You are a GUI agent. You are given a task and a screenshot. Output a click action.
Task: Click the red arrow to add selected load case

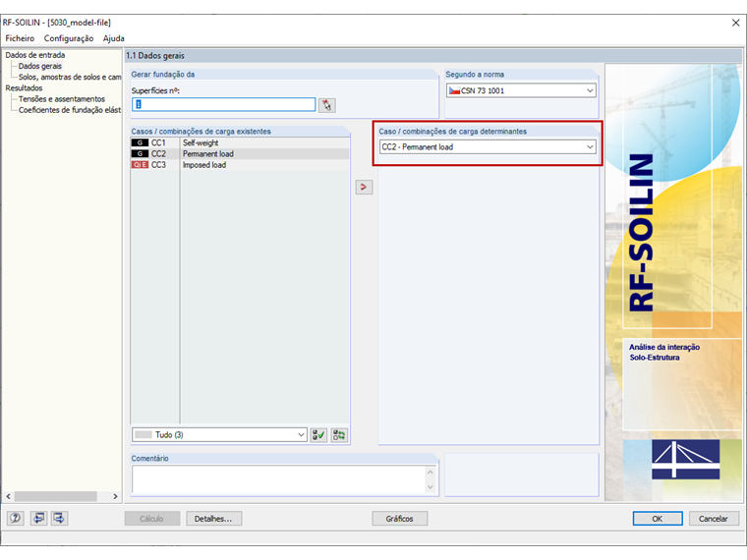[x=364, y=187]
